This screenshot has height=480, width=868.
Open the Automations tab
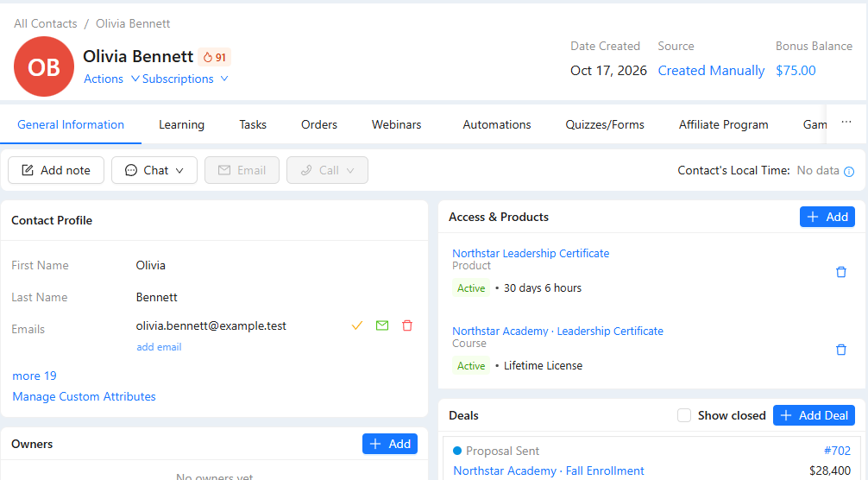pyautogui.click(x=496, y=124)
